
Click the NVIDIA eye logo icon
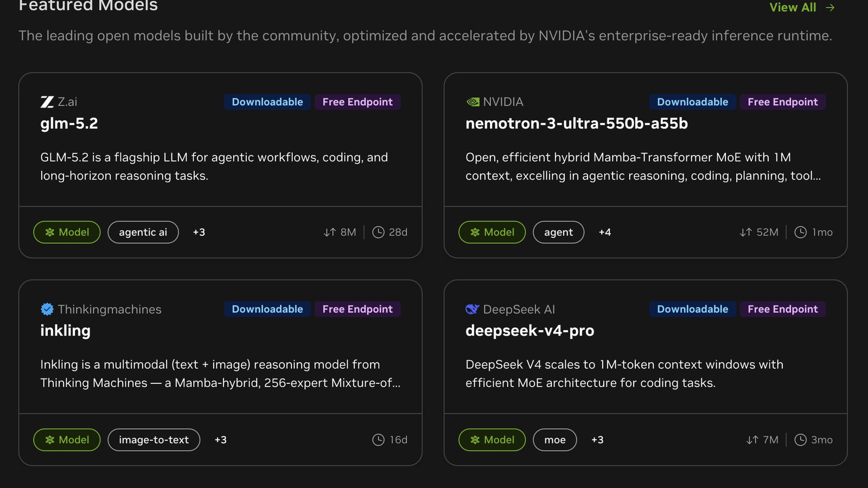click(x=473, y=102)
